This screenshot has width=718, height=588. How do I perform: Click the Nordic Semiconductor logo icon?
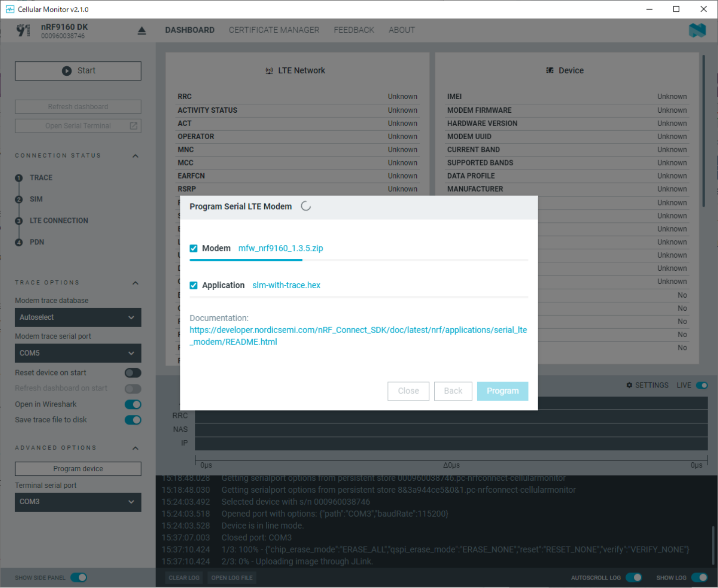tap(697, 30)
